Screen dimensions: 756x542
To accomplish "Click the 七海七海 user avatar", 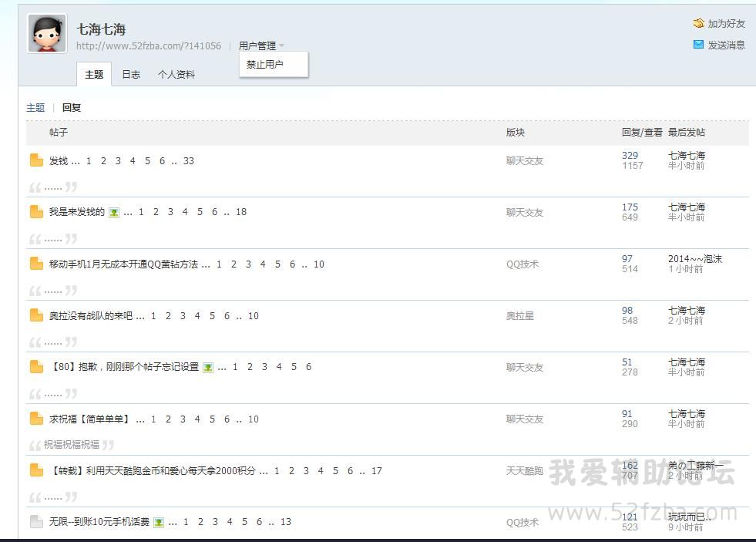I will [47, 33].
